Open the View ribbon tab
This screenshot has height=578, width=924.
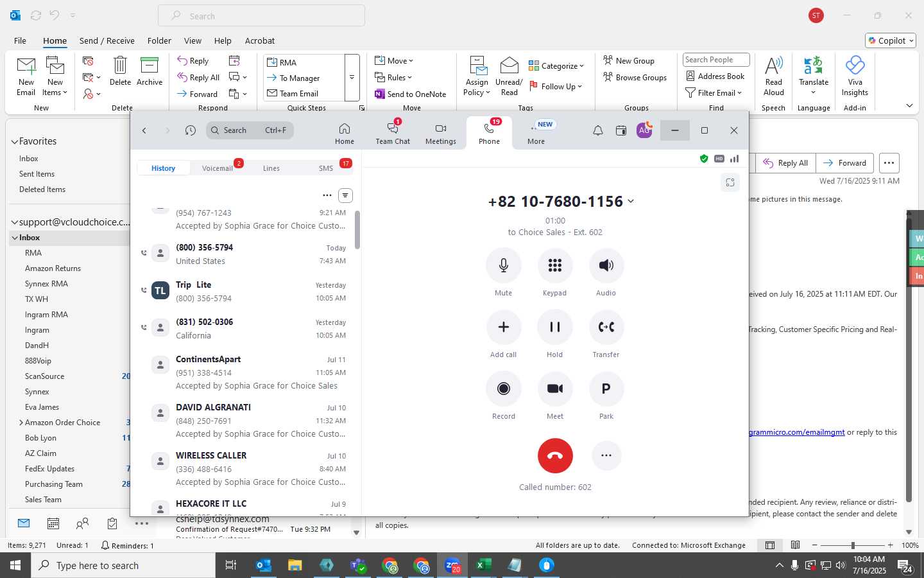tap(193, 40)
